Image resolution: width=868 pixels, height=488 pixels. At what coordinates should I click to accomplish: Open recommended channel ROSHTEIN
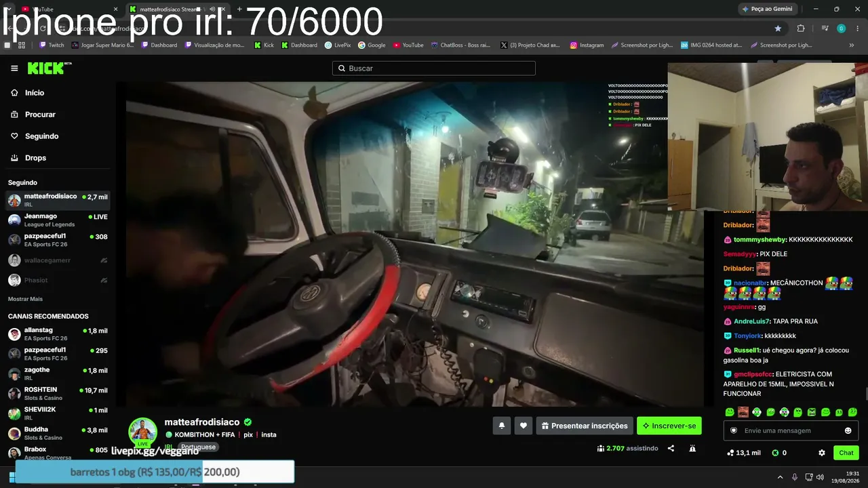58,393
